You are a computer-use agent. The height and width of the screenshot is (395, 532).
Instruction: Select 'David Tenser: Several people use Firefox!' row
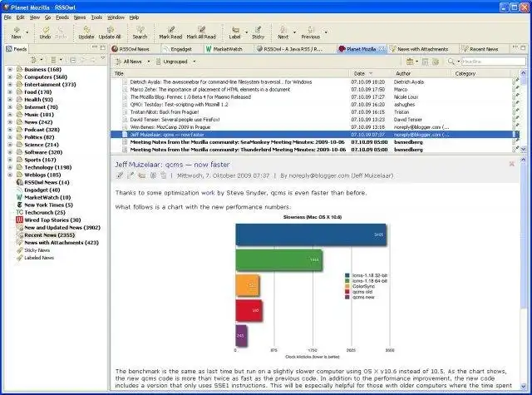312,120
